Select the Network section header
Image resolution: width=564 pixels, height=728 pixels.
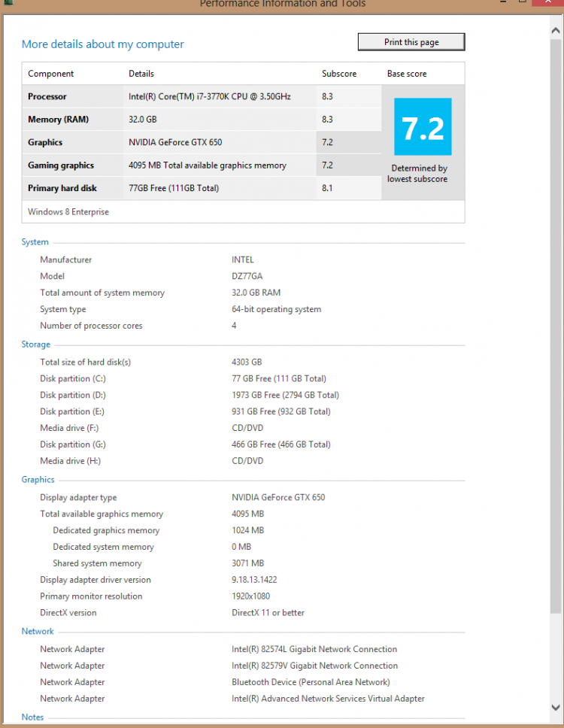(38, 632)
